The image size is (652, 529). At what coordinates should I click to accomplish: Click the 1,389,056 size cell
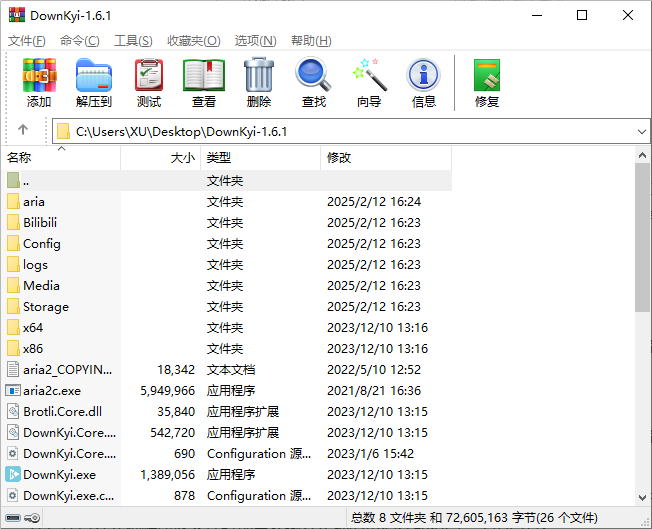[167, 475]
